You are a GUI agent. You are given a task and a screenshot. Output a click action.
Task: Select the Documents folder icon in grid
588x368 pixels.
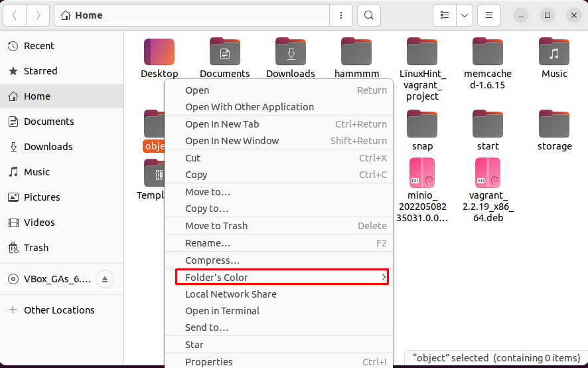pyautogui.click(x=225, y=51)
